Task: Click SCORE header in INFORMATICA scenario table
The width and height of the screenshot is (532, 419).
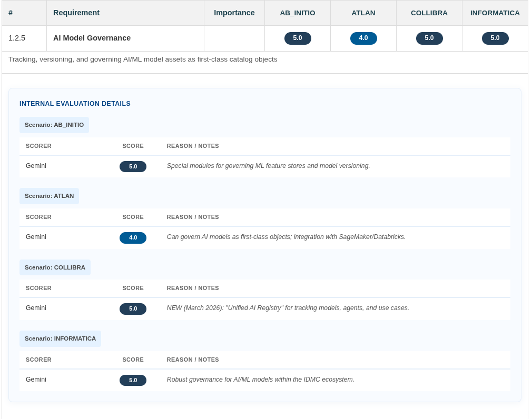Action: click(x=133, y=360)
